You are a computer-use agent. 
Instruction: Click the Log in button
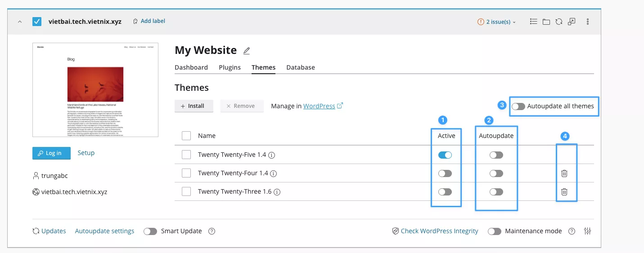51,153
